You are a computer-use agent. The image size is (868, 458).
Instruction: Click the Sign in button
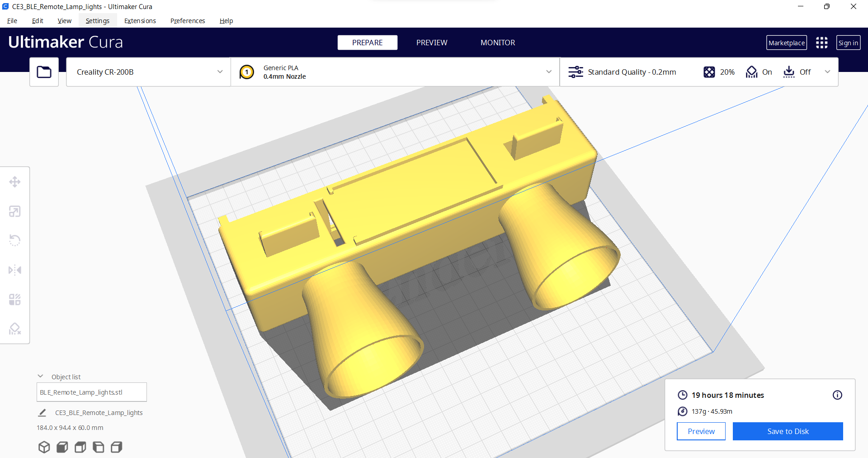click(x=848, y=43)
